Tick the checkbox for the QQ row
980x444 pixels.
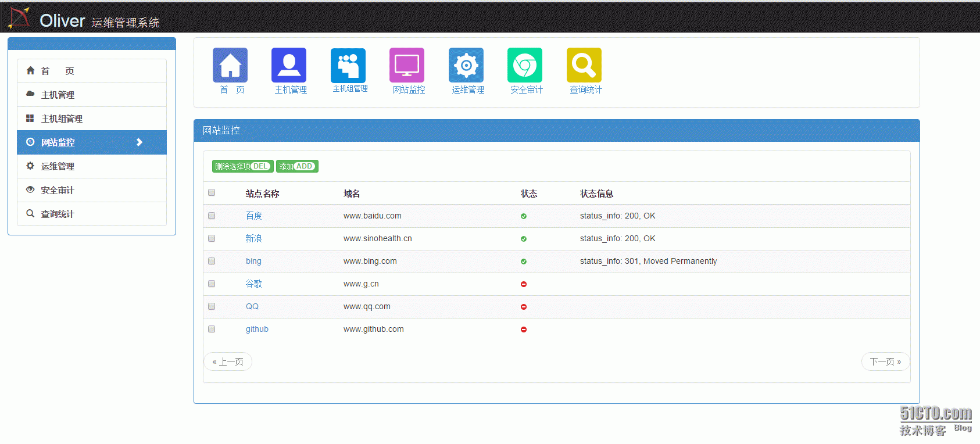tap(212, 306)
